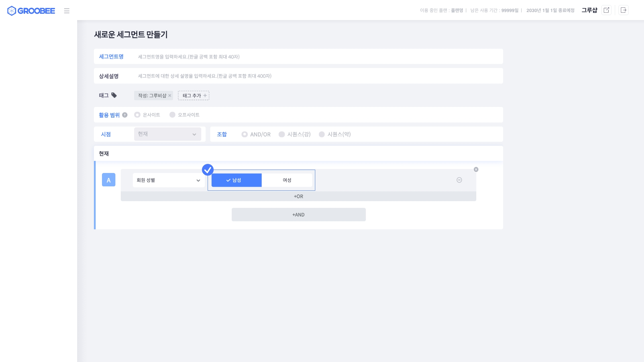Click the help icon next to 활용 범위

coord(125,115)
